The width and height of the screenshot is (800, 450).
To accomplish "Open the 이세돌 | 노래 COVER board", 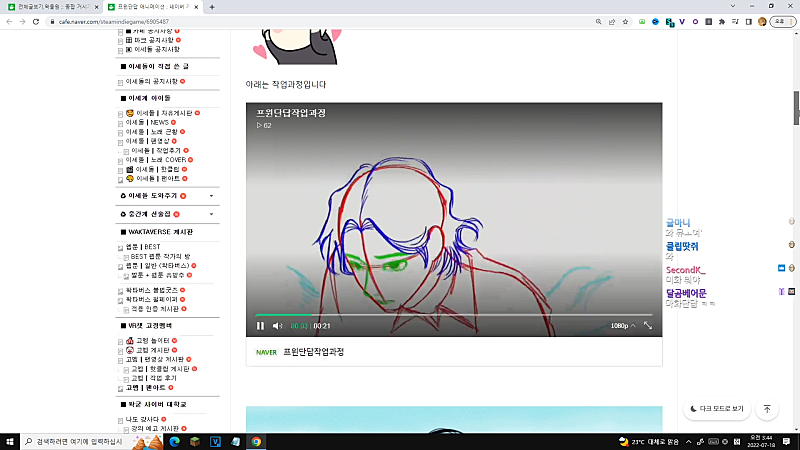I will [x=156, y=160].
